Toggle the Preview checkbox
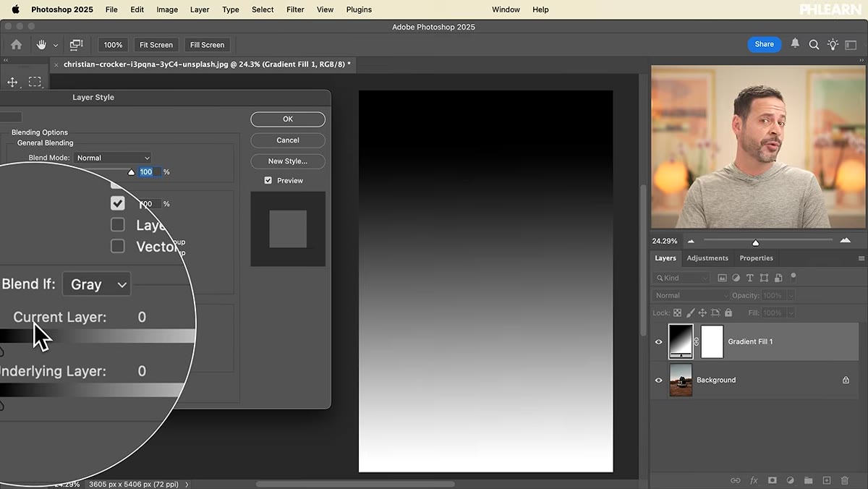The height and width of the screenshot is (489, 868). (x=268, y=180)
